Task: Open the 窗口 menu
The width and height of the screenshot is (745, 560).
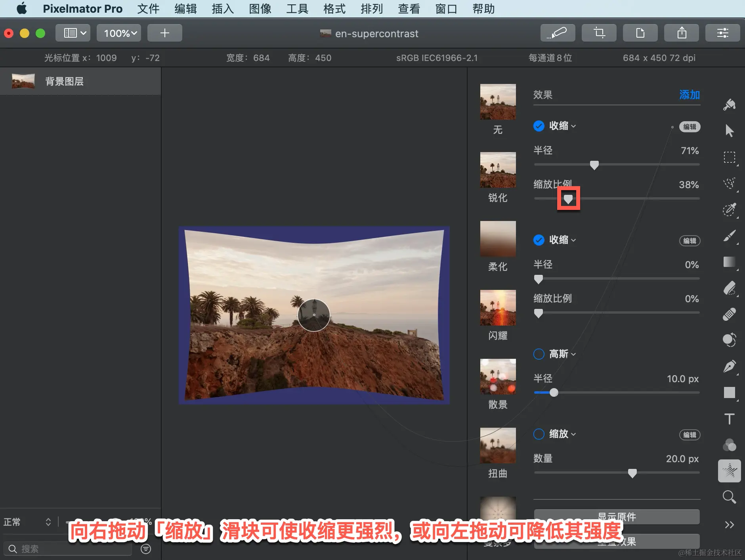Action: 446,9
